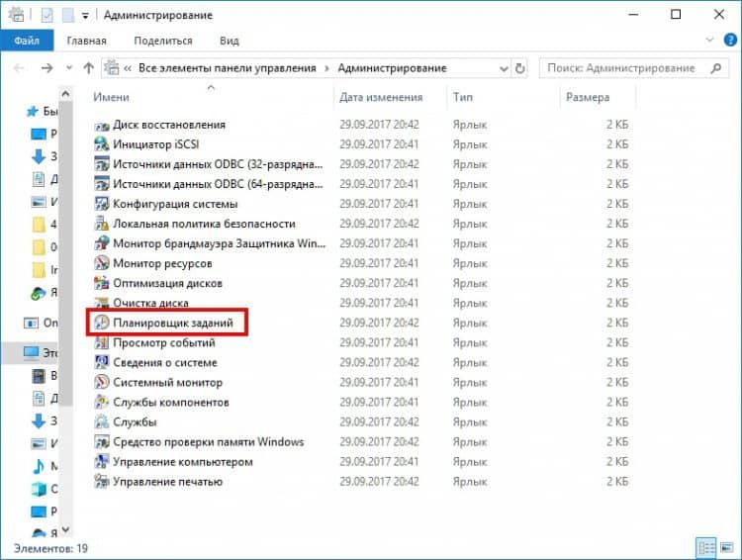The image size is (742, 560).
Task: Click the Управление печатью icon
Action: (x=102, y=482)
